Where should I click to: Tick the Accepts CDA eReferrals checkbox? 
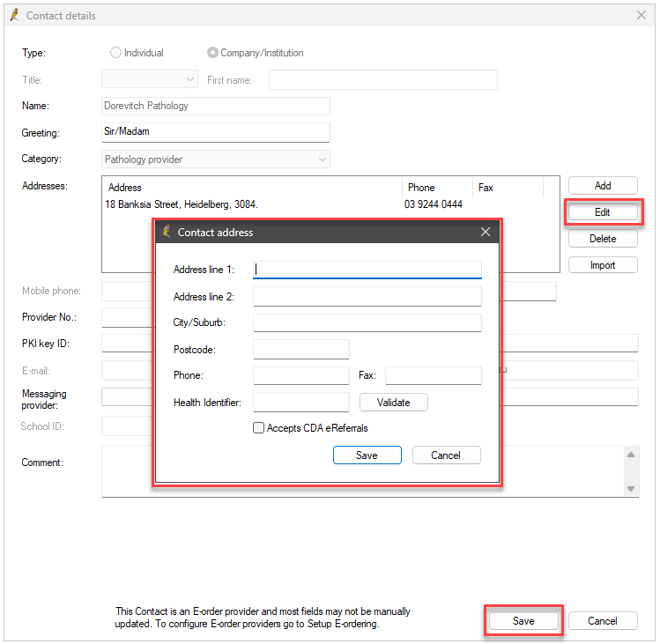tap(258, 428)
